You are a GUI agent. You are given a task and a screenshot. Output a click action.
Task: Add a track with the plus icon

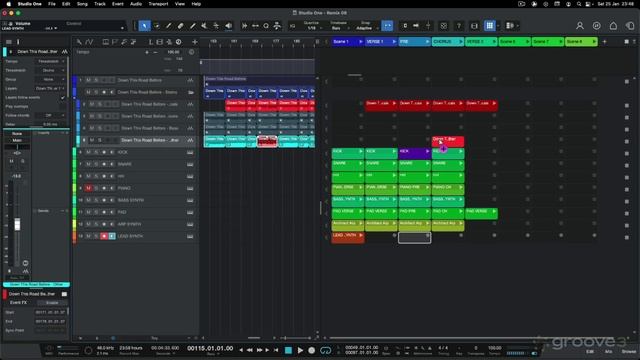click(195, 42)
